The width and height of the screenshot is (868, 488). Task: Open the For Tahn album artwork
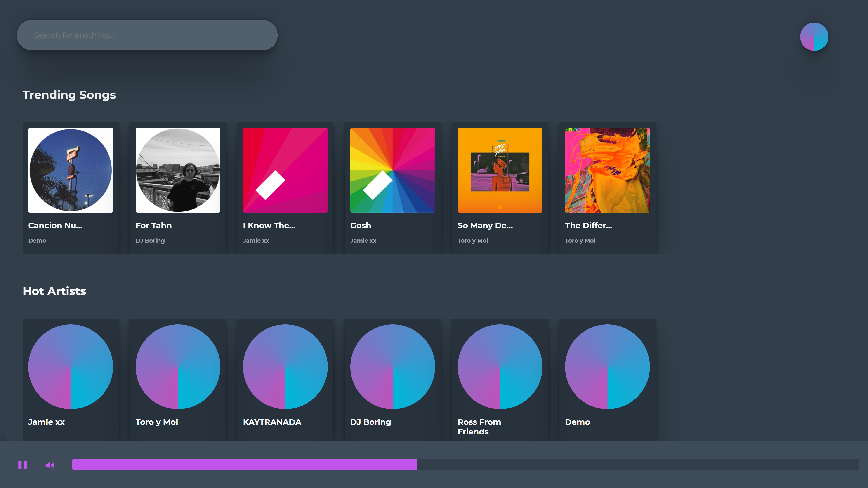tap(178, 170)
